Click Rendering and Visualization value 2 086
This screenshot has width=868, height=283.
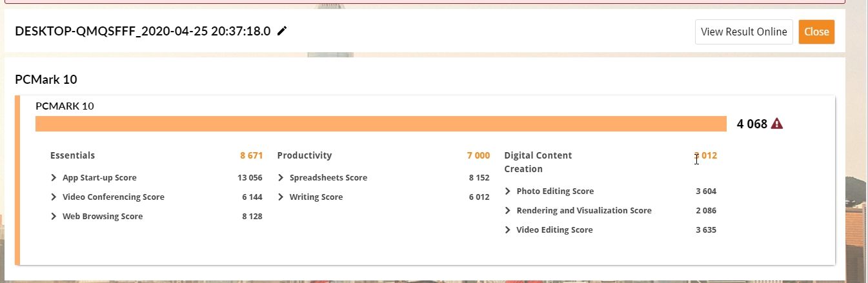tap(706, 211)
